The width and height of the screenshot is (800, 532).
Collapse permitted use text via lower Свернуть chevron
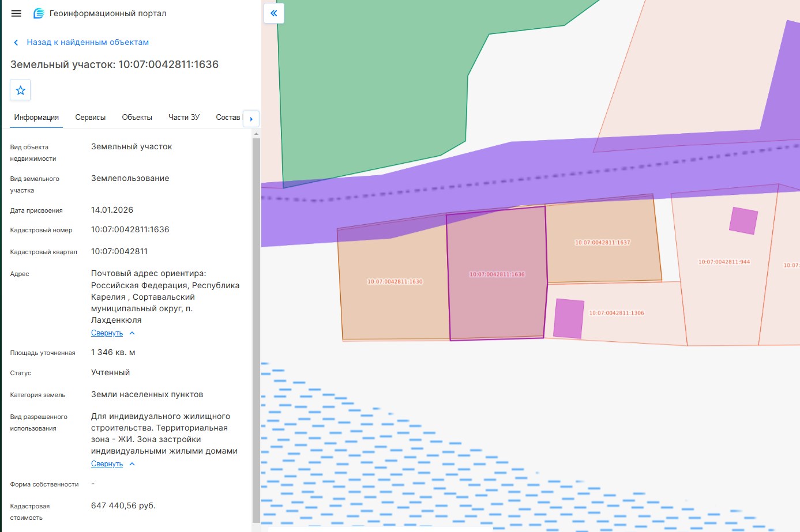pos(132,464)
